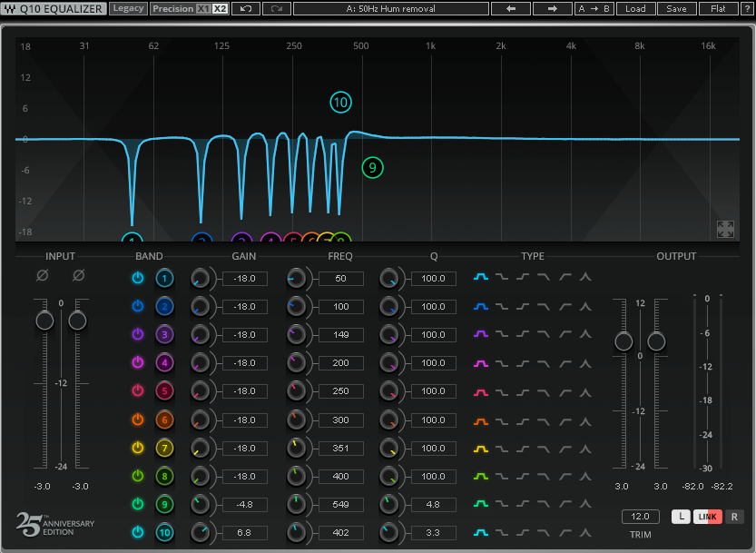Click band 9 frequency field showing 549
The width and height of the screenshot is (756, 553).
[341, 504]
